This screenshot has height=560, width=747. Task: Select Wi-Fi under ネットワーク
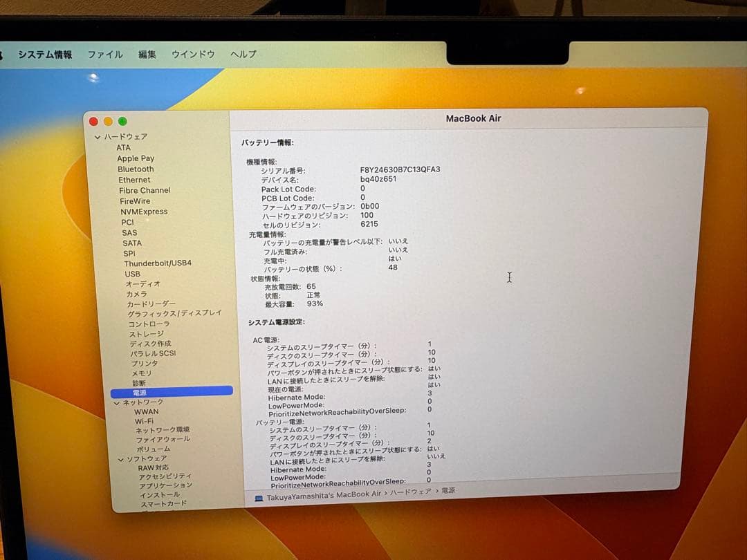pos(144,422)
